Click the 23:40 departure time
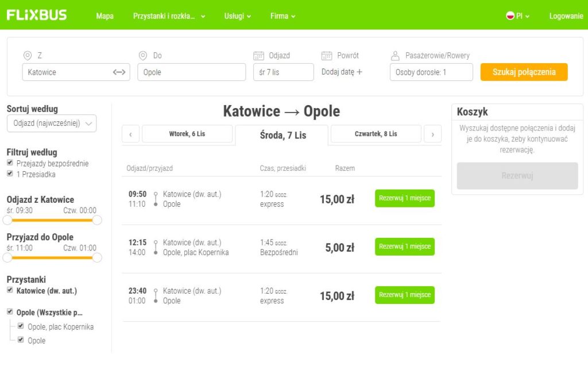Image resolution: width=588 pixels, height=374 pixels. pyautogui.click(x=137, y=291)
